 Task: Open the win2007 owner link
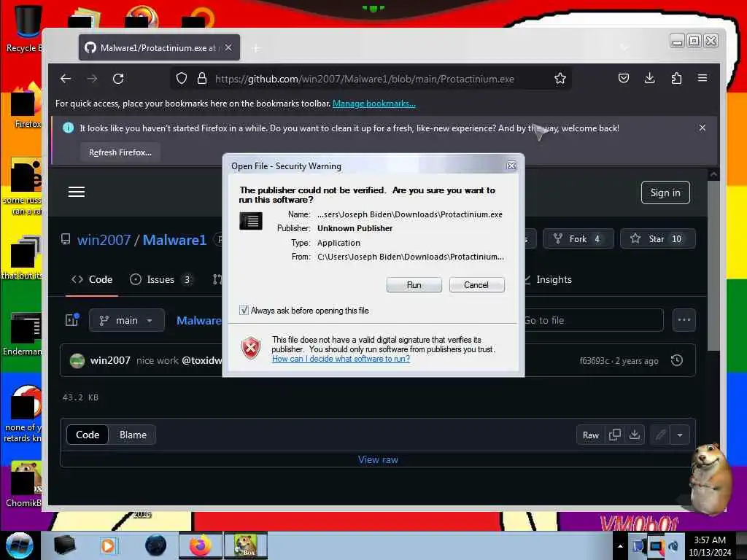pyautogui.click(x=104, y=240)
